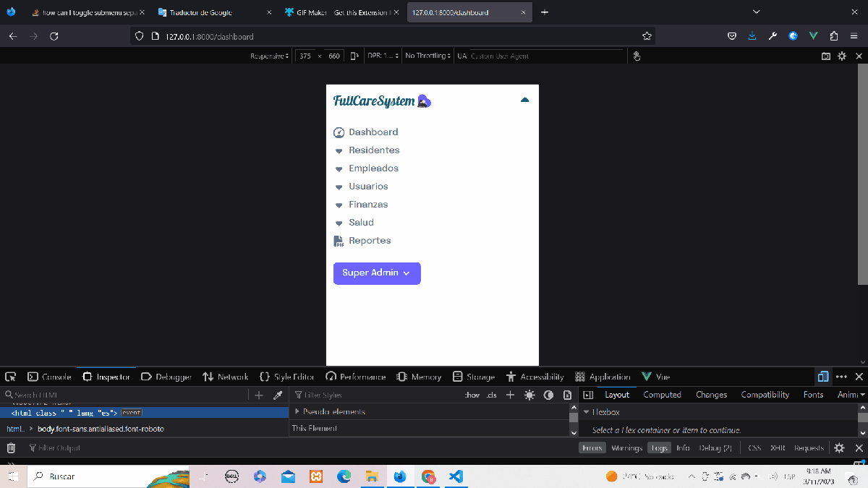
Task: Click the element picker icon in devtools
Action: (11, 377)
